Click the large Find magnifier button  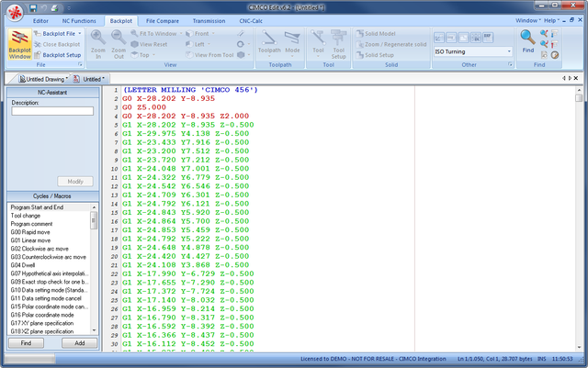tap(528, 42)
